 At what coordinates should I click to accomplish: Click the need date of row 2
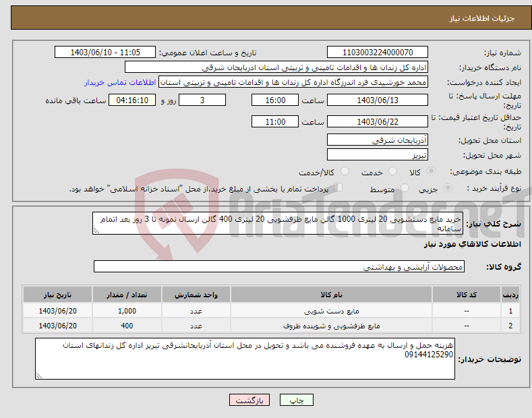(x=58, y=326)
